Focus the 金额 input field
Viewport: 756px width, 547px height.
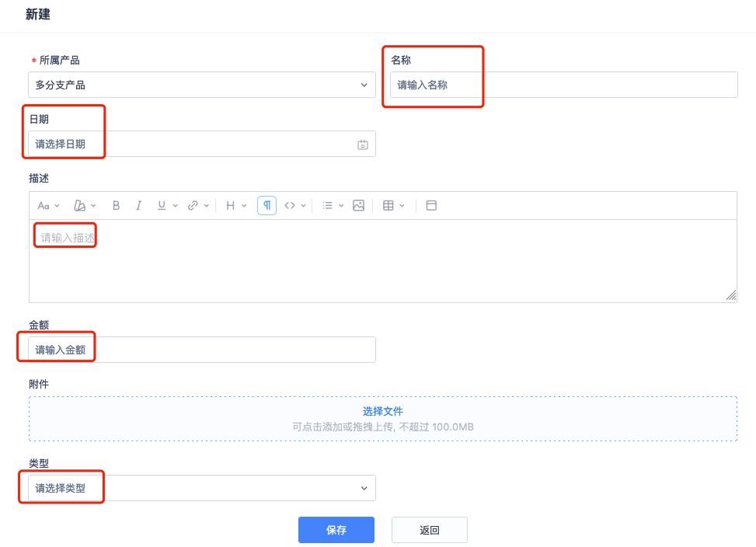click(201, 350)
